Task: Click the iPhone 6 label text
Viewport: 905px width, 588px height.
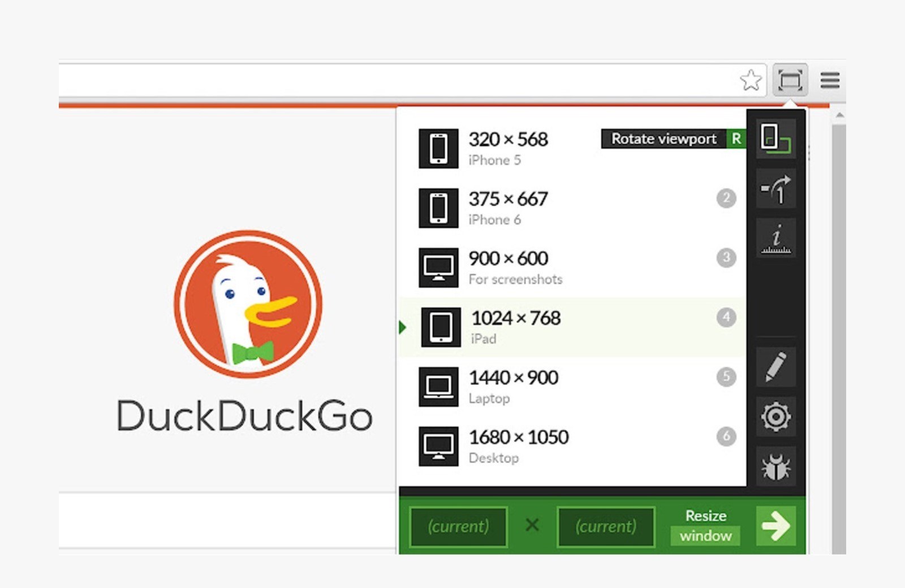Action: click(494, 220)
